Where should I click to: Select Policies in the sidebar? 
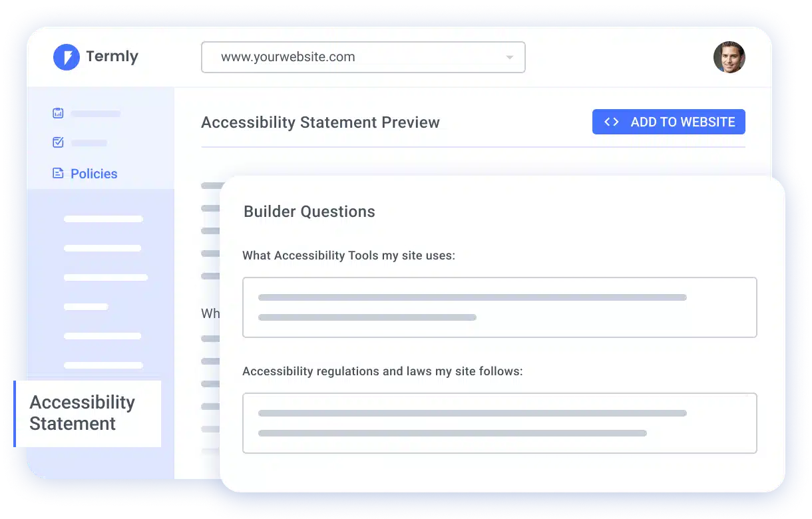point(94,174)
